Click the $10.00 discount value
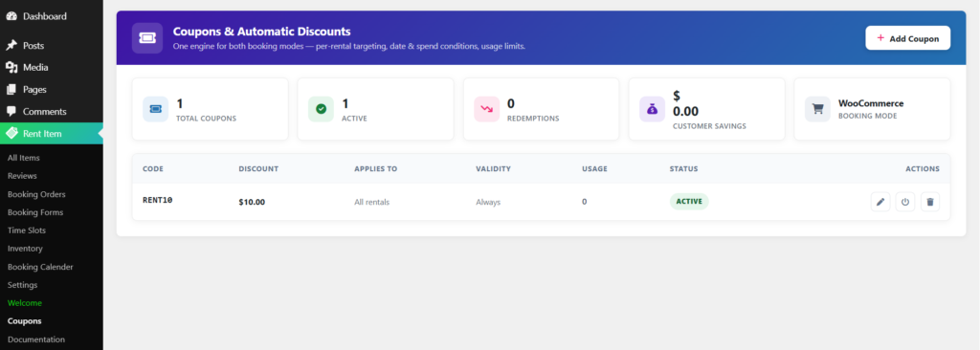Screen dimensions: 980x350 (x=252, y=202)
